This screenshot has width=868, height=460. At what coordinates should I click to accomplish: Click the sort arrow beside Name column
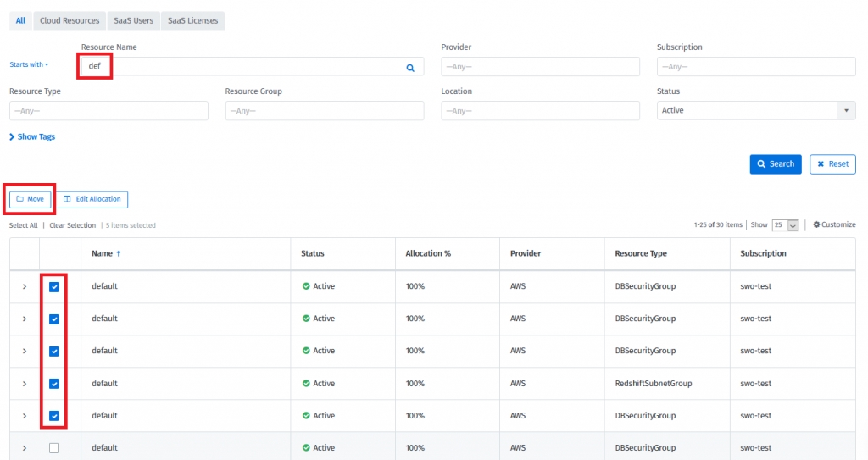tap(118, 253)
